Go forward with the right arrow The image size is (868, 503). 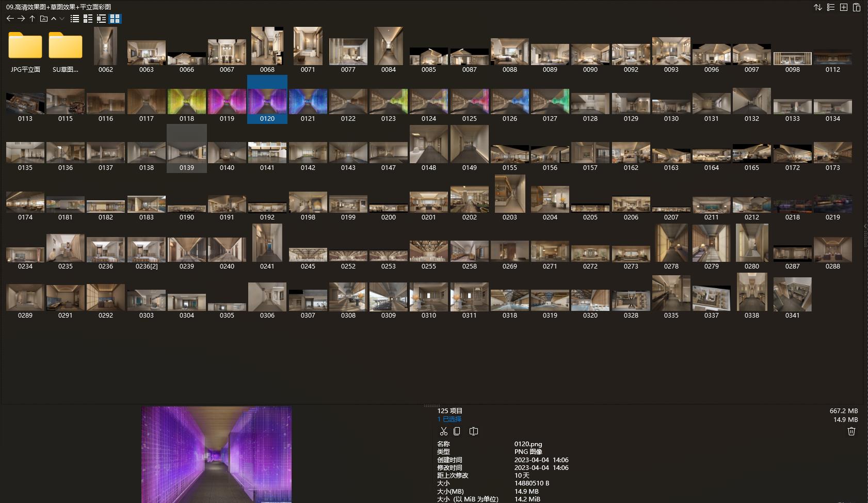coord(21,19)
